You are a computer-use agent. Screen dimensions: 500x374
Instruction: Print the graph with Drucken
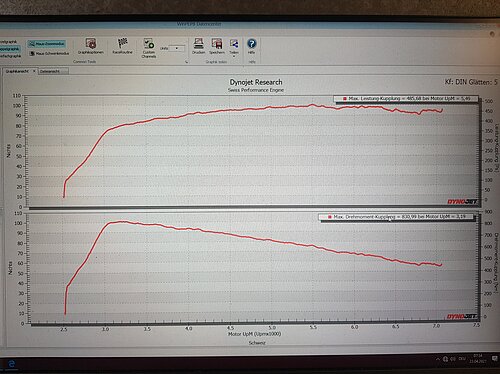pos(199,46)
